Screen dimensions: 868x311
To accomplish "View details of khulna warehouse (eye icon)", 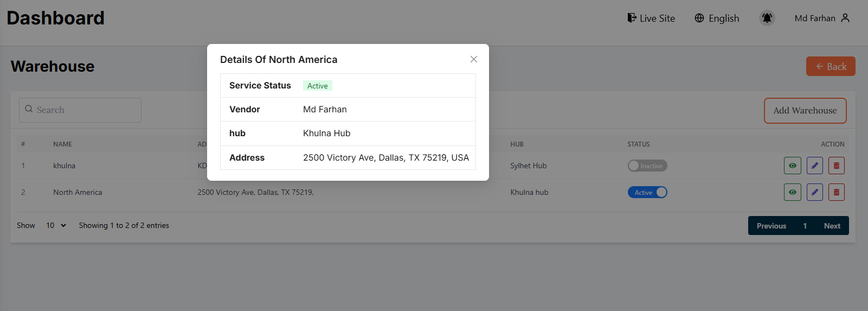I will pyautogui.click(x=792, y=166).
